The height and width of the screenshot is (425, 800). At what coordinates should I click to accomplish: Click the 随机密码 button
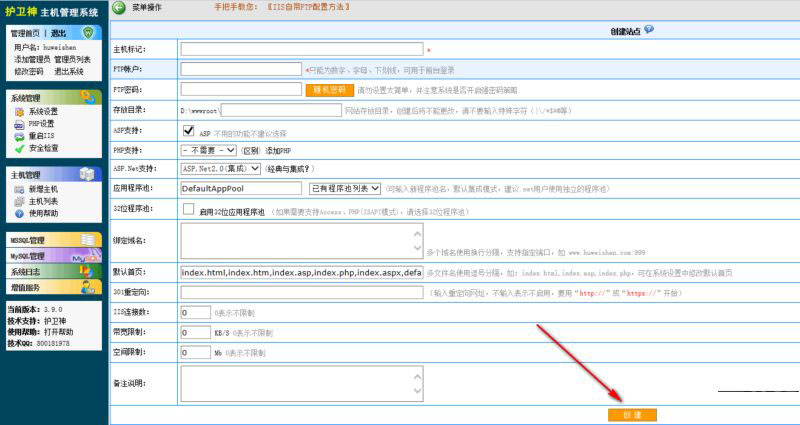pyautogui.click(x=330, y=90)
